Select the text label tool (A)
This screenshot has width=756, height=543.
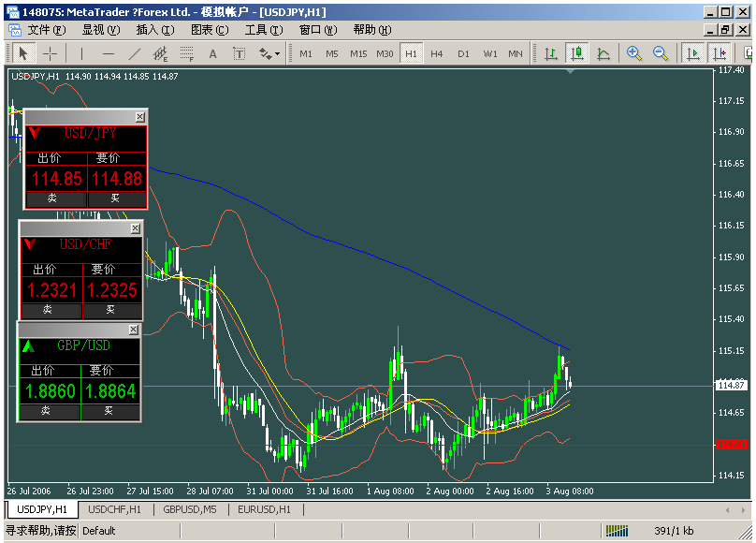(x=212, y=53)
